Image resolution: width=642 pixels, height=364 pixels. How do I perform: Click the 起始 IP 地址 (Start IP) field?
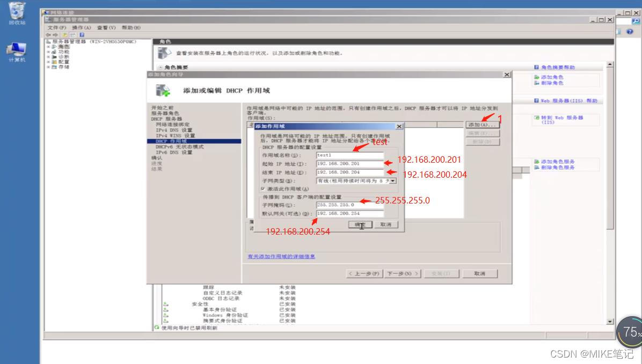349,164
